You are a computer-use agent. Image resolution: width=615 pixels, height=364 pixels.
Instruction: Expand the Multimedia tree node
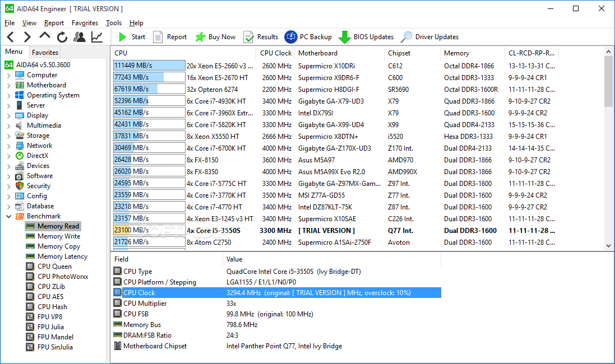coord(8,126)
